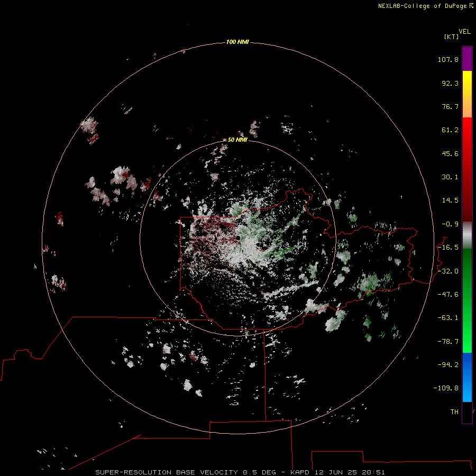This screenshot has width=476, height=476.
Task: Click the -32.0 velocity scale value
Action: (x=448, y=271)
